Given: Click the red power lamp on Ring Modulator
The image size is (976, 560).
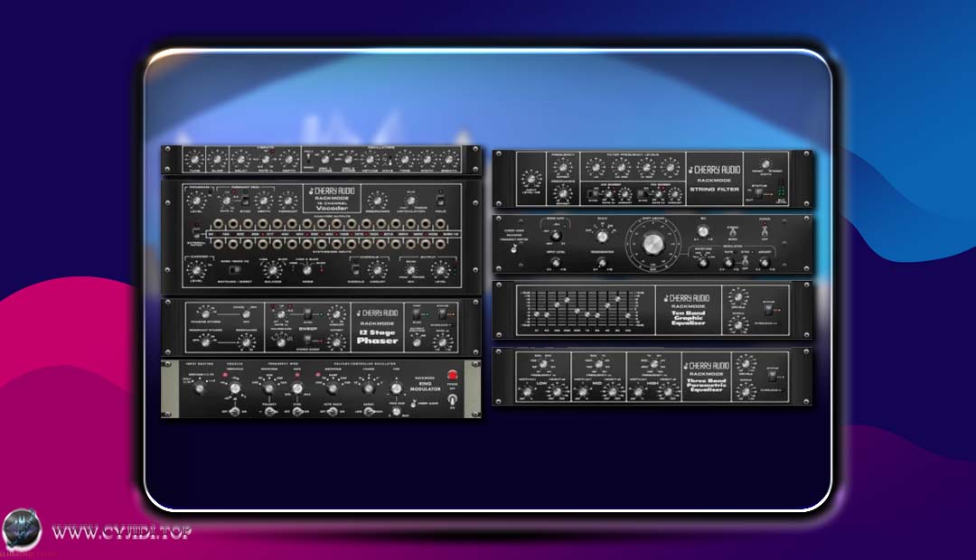Looking at the screenshot, I should click(453, 375).
